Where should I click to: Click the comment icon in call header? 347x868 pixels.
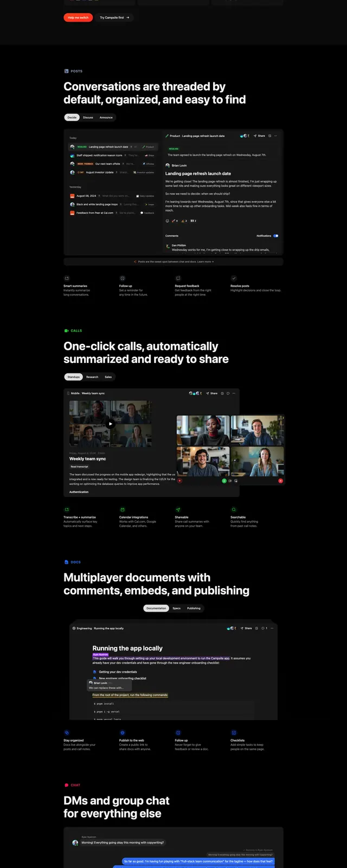(x=228, y=393)
